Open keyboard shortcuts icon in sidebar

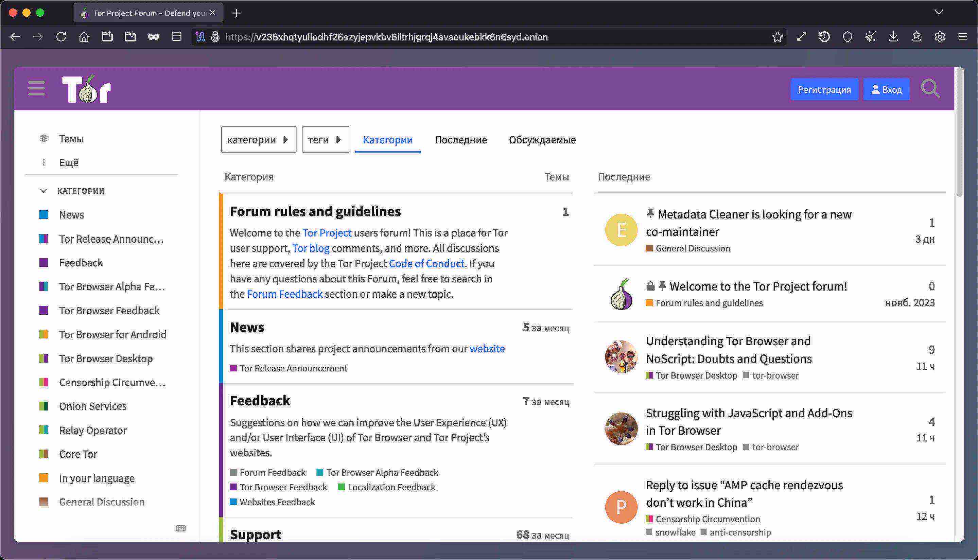click(x=181, y=528)
